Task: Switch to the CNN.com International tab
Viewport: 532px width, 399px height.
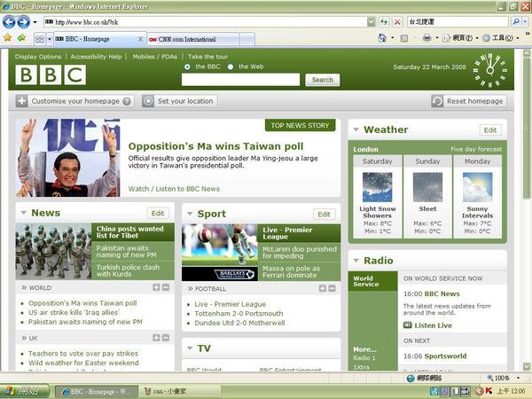Action: click(x=193, y=39)
